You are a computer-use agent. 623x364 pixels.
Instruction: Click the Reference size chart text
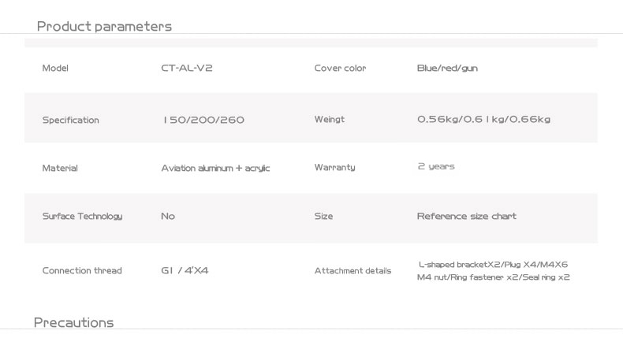[x=466, y=217]
